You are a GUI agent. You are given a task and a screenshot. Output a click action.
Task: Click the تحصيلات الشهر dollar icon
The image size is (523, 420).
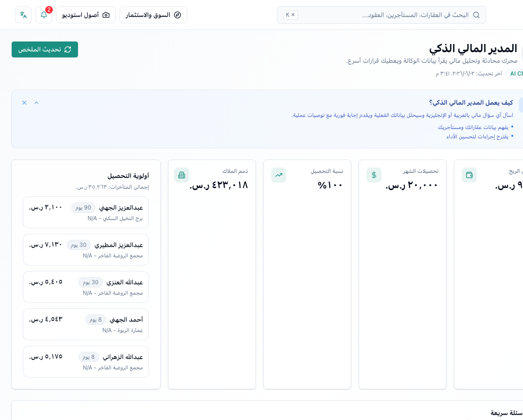pos(374,175)
